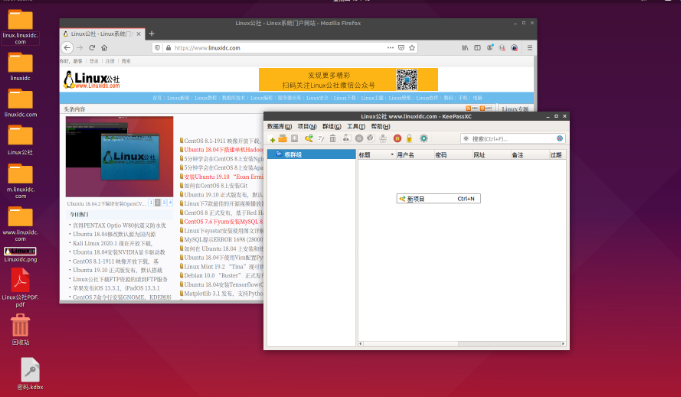Screen dimensions: 681x397
Task: Click the blue help icon in KeePassXC search box
Action: (x=560, y=138)
